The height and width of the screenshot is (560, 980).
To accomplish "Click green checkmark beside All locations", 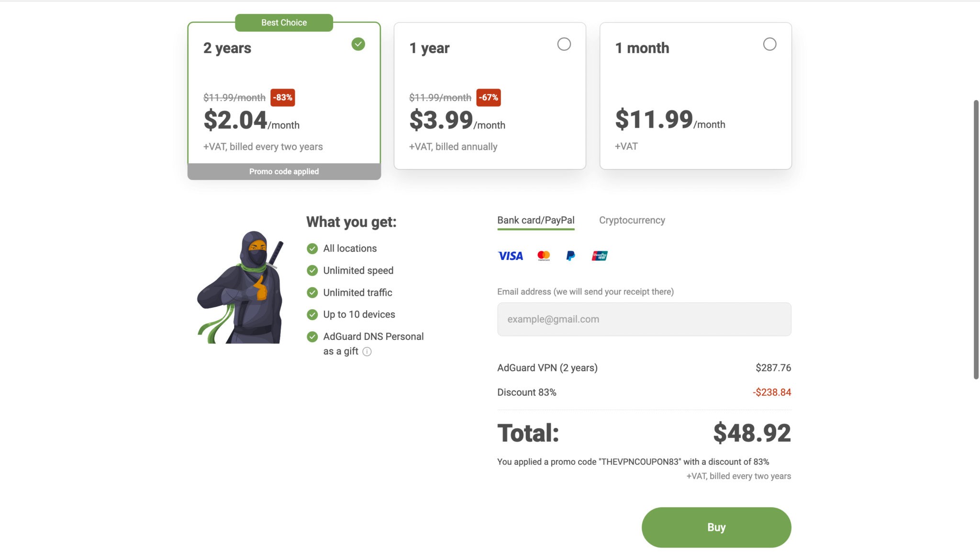I will point(312,248).
